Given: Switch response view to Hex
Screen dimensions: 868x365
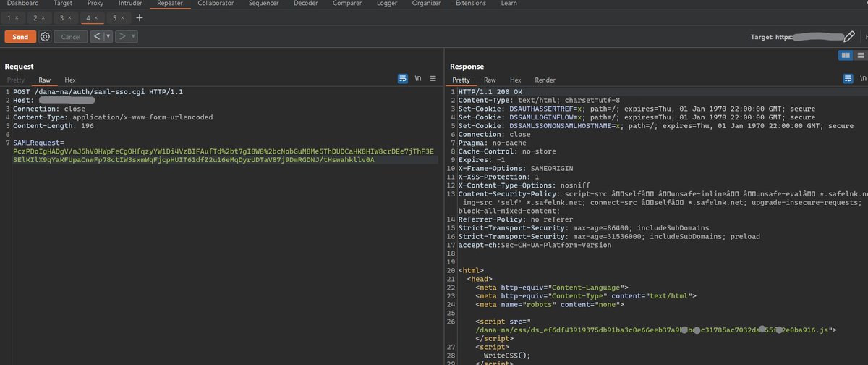Looking at the screenshot, I should click(515, 80).
